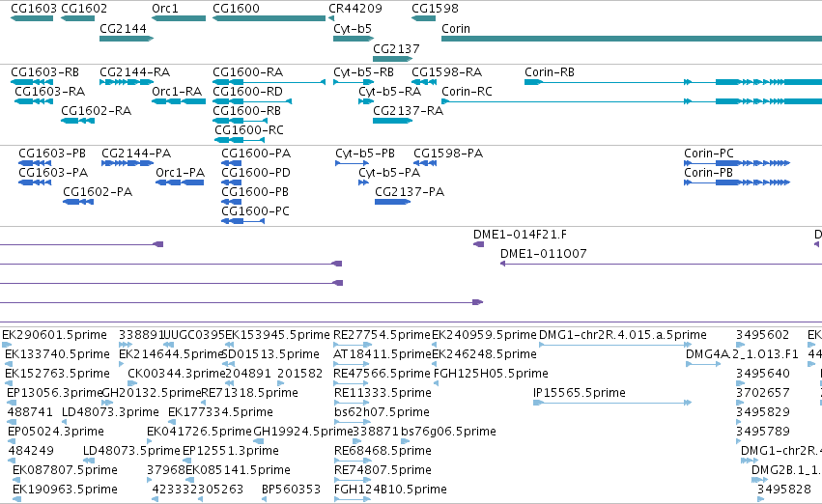Select EST EK152763.5prime
Viewport: 822px width, 504px height.
[9, 383]
